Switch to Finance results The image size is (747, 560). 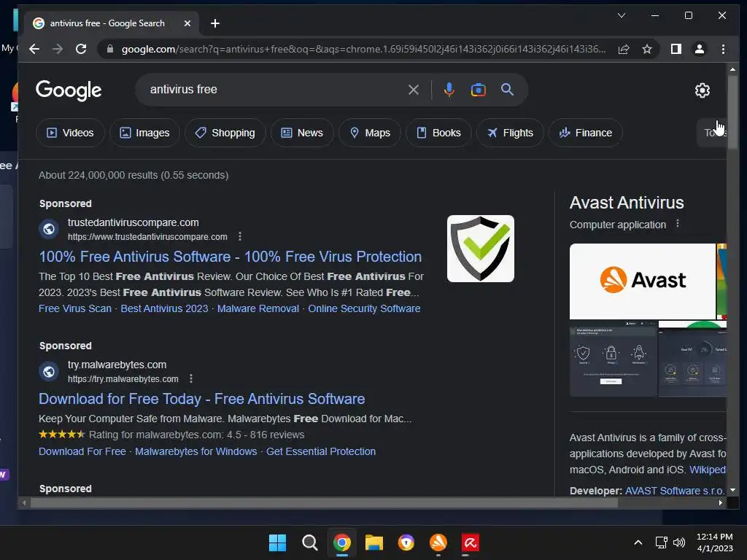[x=586, y=133]
